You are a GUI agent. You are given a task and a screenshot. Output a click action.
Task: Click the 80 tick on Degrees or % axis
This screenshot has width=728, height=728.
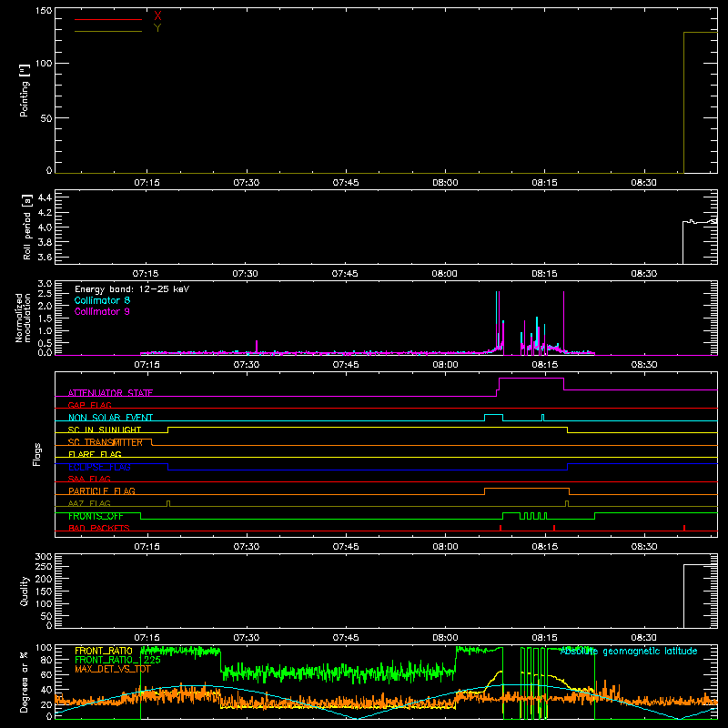tap(46, 660)
